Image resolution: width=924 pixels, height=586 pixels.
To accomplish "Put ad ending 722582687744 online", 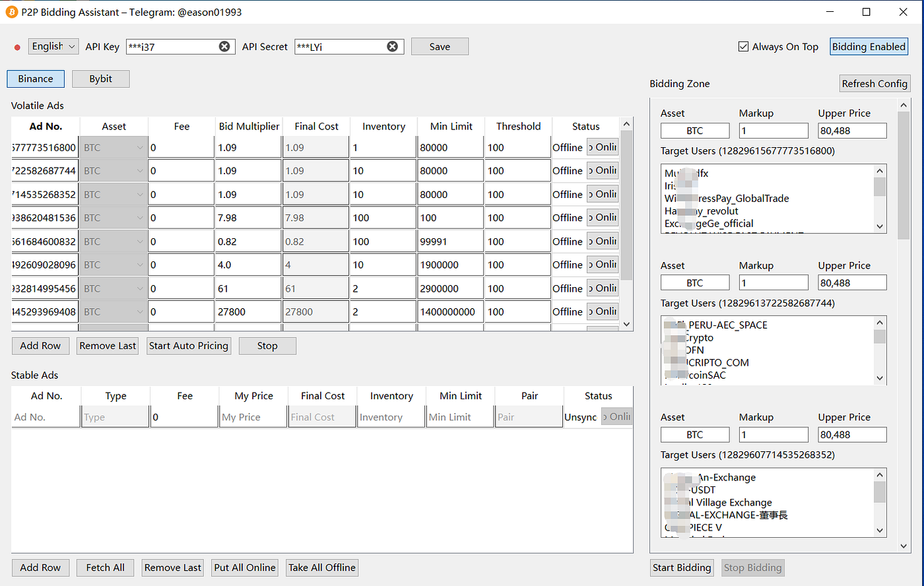I will pos(603,170).
